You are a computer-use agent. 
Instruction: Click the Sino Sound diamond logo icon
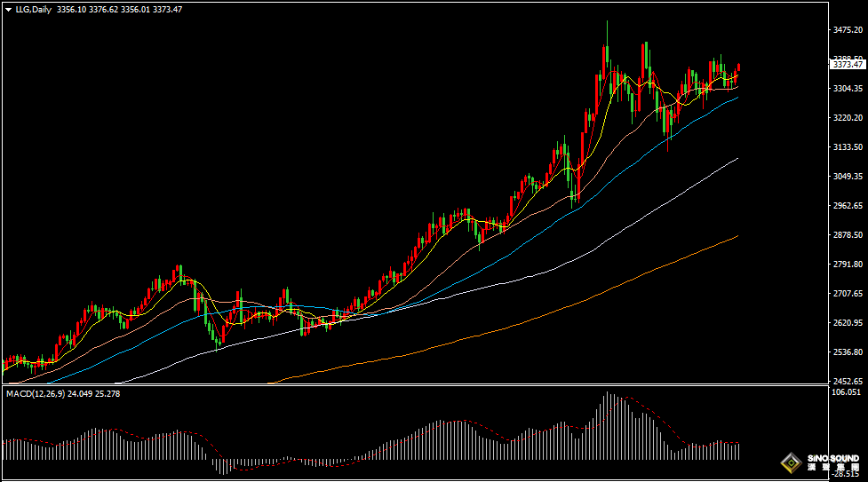point(789,463)
